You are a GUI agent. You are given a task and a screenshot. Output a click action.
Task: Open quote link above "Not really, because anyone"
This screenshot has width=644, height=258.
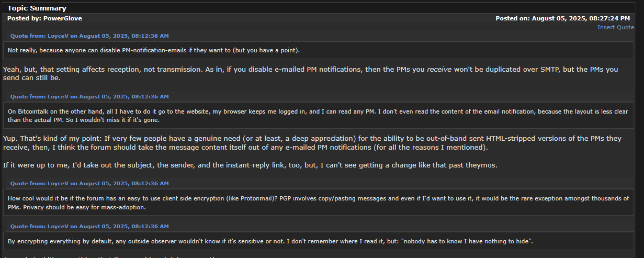[x=89, y=36]
